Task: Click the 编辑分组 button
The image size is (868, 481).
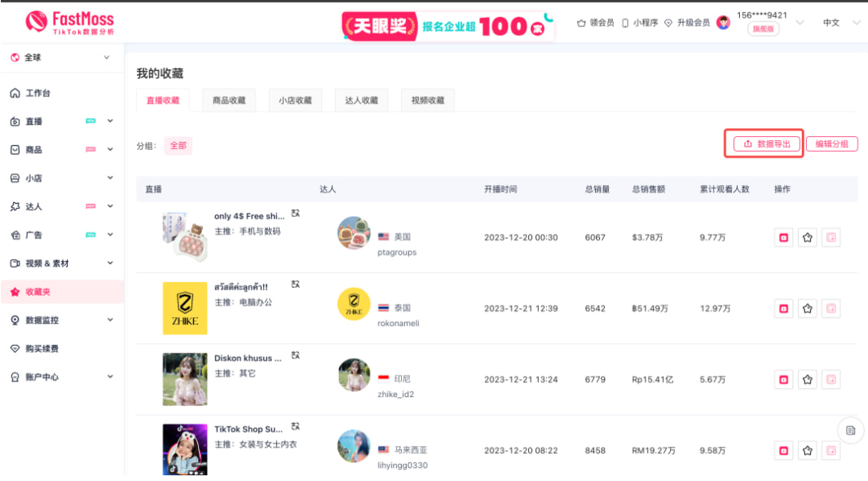Action: 831,144
